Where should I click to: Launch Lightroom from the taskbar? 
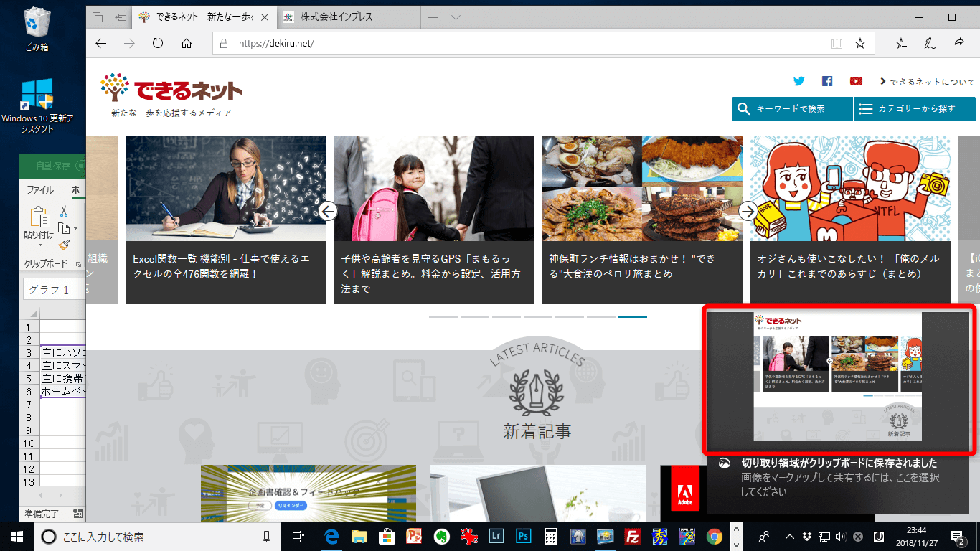pos(495,536)
